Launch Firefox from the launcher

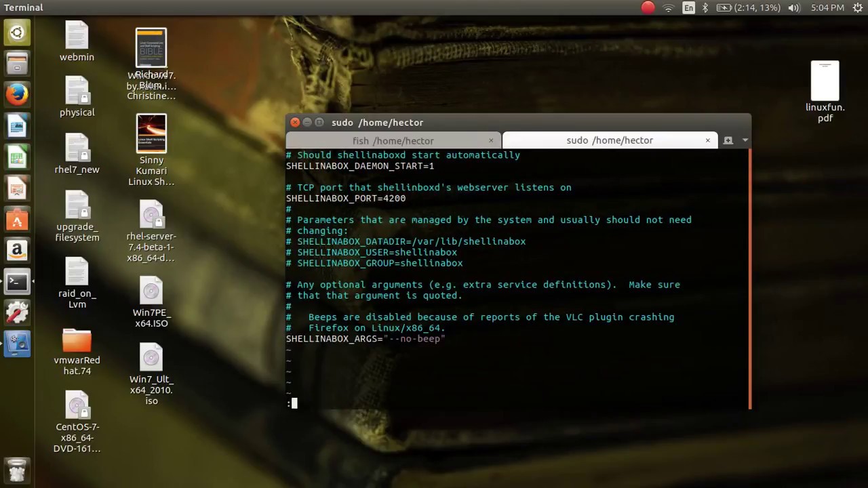(17, 95)
